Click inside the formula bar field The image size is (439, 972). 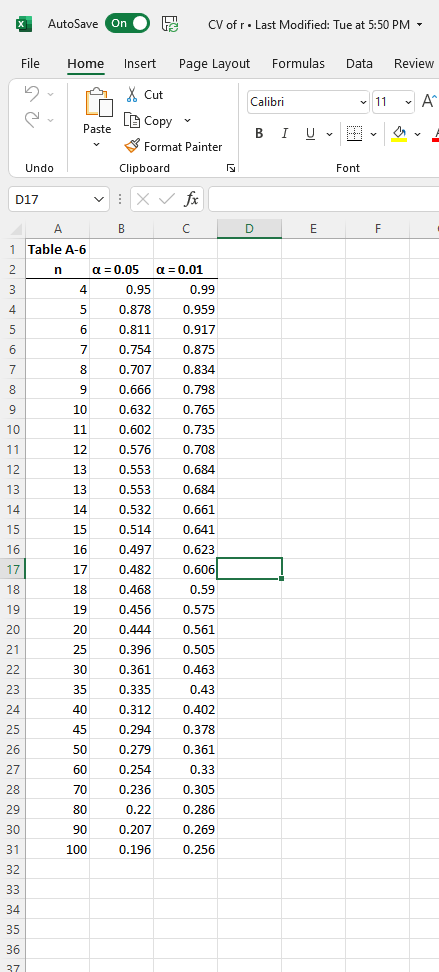[x=324, y=199]
